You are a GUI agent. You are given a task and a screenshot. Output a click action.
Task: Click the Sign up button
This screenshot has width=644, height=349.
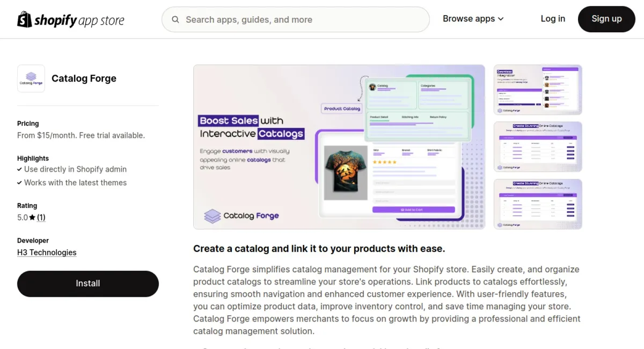pyautogui.click(x=606, y=19)
